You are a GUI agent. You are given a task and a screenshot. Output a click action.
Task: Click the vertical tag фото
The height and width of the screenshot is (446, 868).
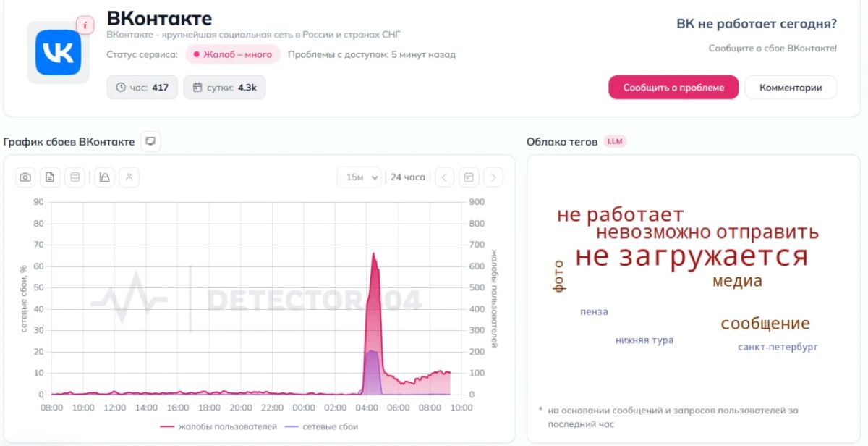pos(558,276)
